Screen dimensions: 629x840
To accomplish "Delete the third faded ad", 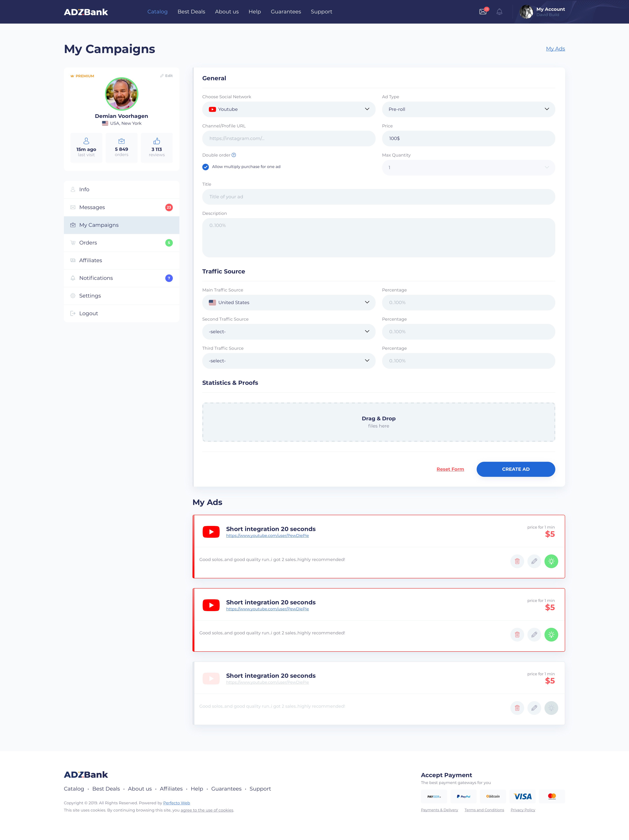I will tap(517, 708).
